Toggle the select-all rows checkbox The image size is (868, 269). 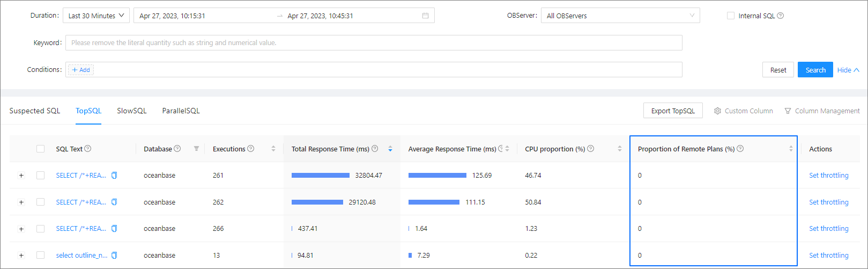pyautogui.click(x=40, y=149)
